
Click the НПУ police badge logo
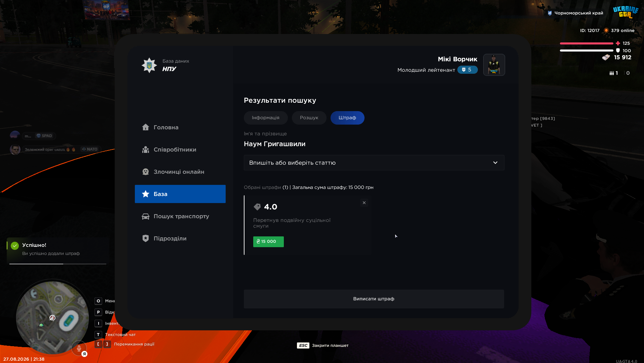pyautogui.click(x=149, y=65)
